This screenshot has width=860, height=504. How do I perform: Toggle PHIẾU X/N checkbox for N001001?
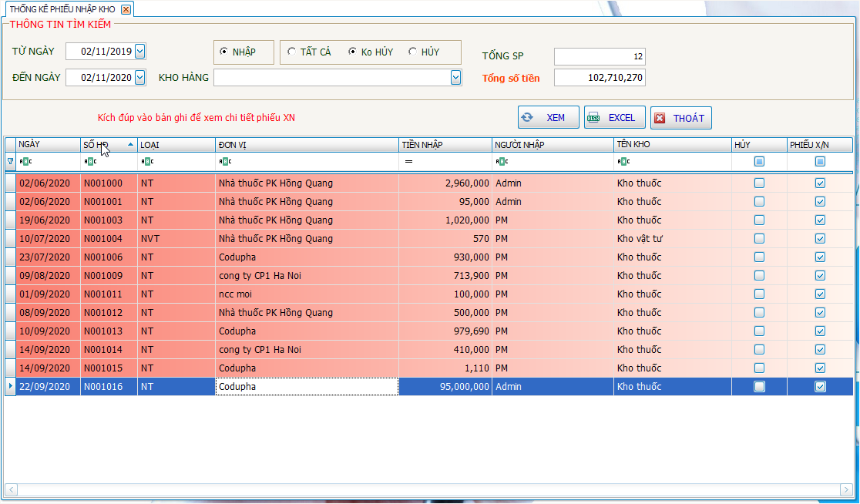[820, 202]
